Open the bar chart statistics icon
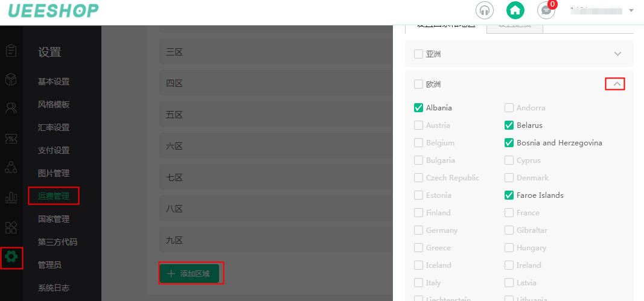The width and height of the screenshot is (644, 301). pyautogui.click(x=11, y=197)
